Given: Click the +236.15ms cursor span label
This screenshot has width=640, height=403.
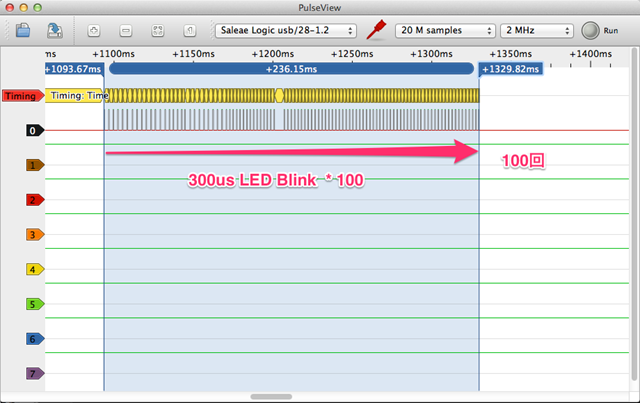Looking at the screenshot, I should pyautogui.click(x=290, y=69).
